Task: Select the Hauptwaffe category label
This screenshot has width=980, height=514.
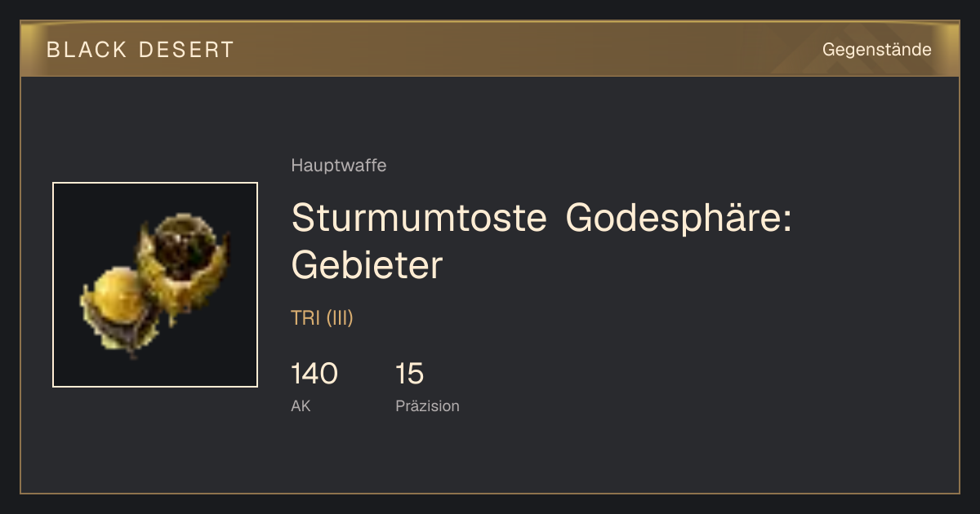Action: [x=338, y=166]
